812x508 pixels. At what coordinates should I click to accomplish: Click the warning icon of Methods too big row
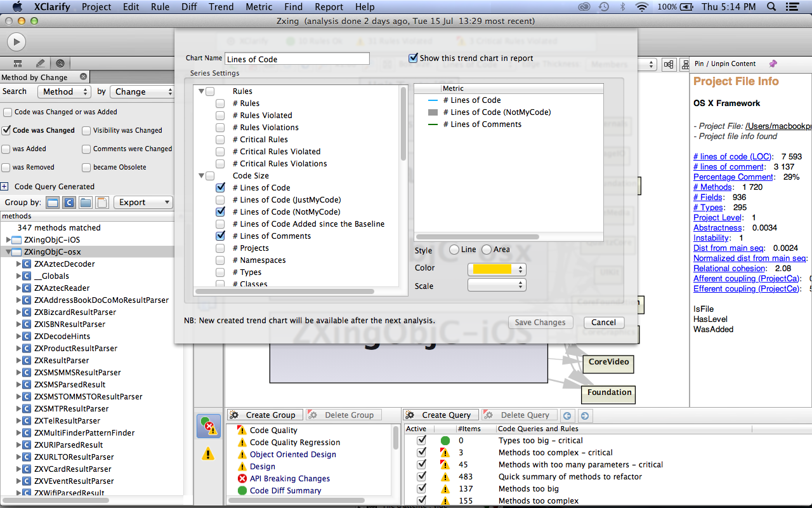point(445,489)
